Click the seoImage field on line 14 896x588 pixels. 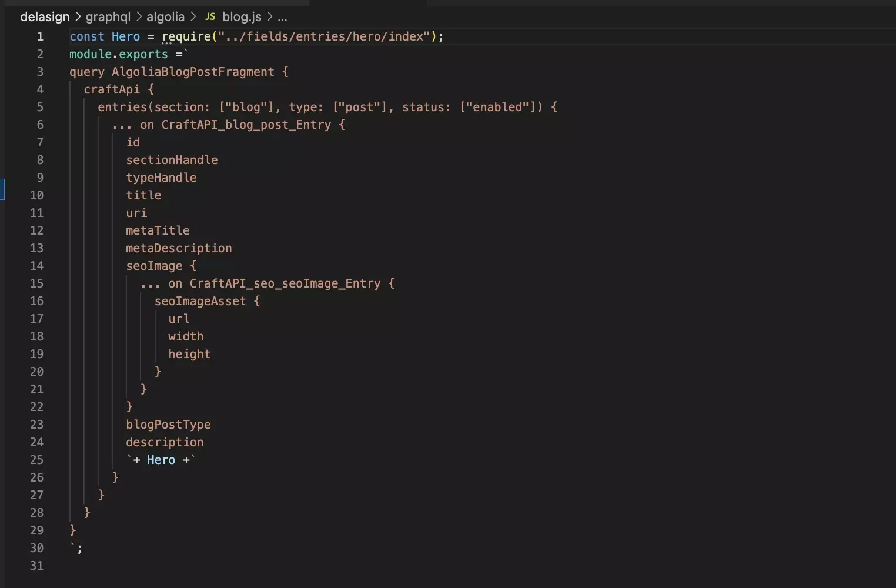click(x=154, y=266)
